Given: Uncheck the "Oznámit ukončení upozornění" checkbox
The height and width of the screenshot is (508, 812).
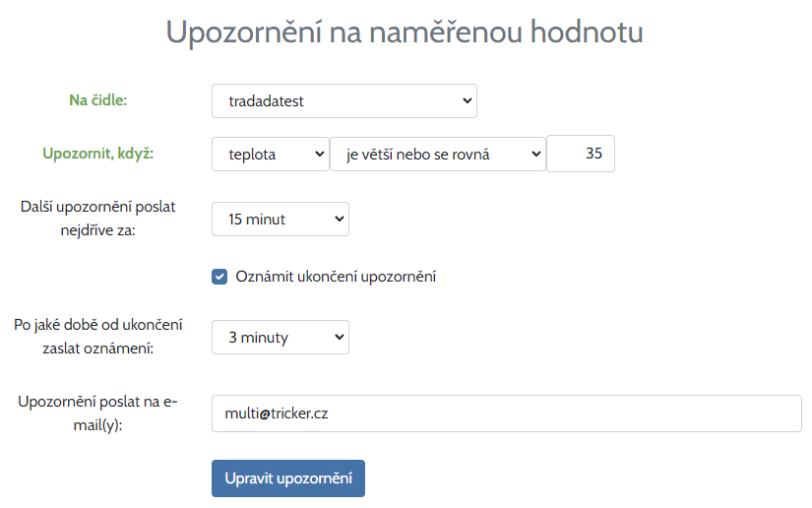Looking at the screenshot, I should pos(220,277).
